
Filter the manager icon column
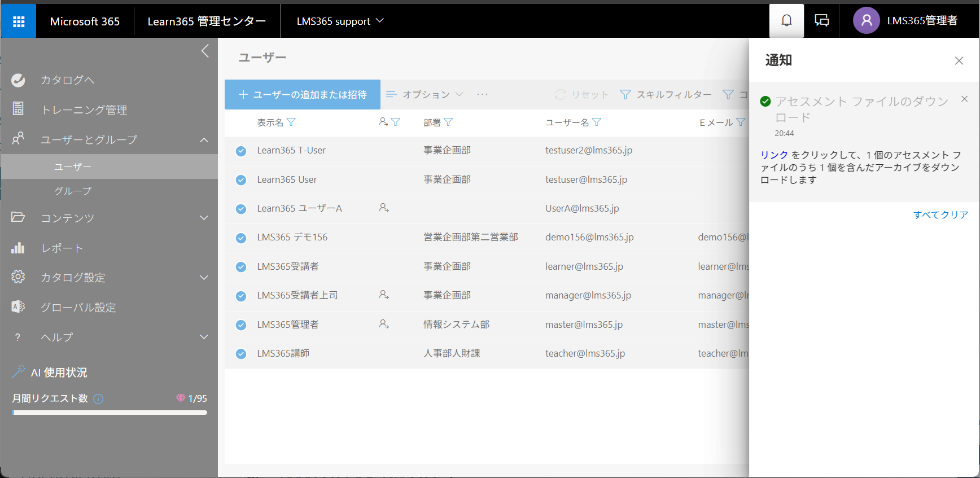395,122
